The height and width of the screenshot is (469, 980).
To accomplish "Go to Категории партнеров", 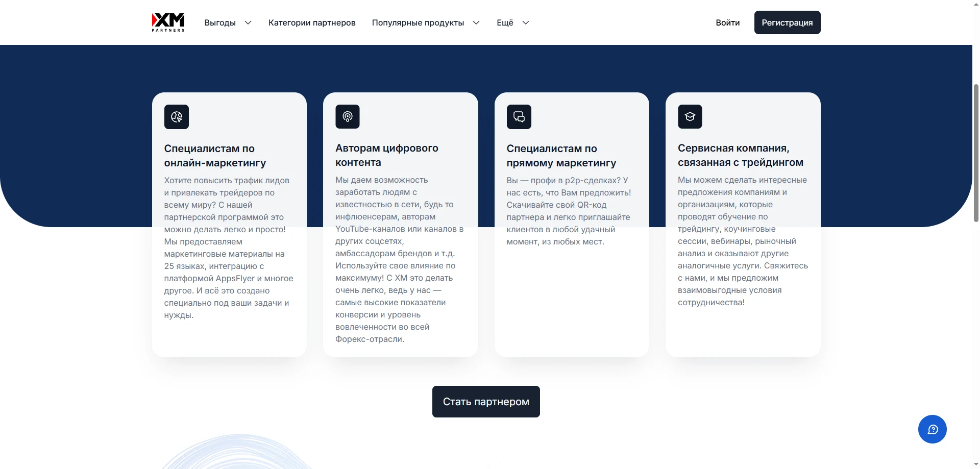I will 312,22.
